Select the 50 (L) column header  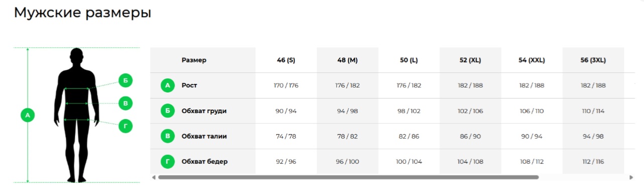click(409, 60)
